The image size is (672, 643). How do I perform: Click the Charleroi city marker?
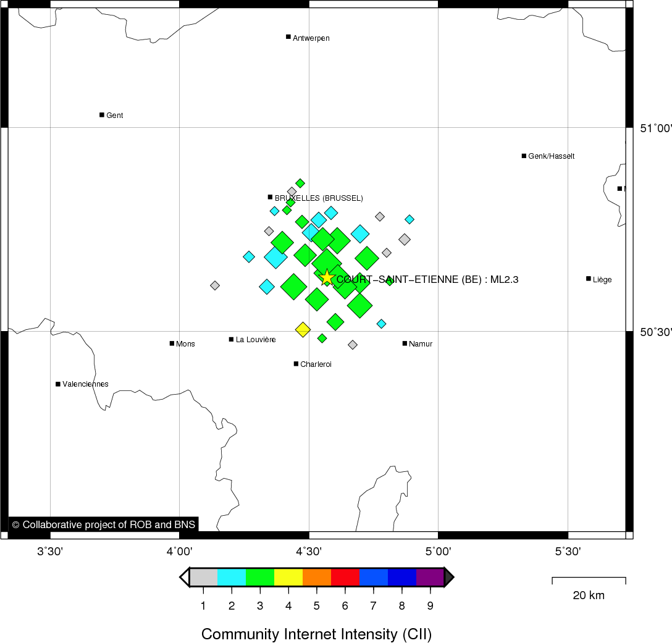[296, 364]
